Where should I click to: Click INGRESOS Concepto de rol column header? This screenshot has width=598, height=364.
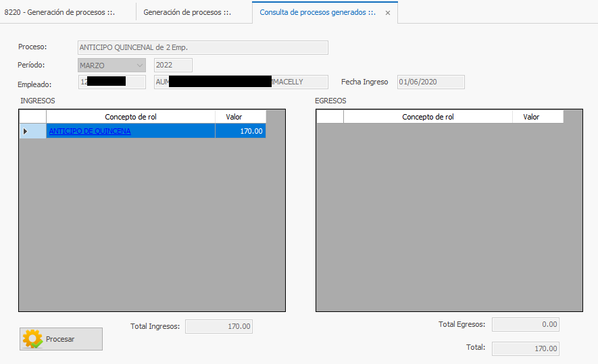coord(130,117)
